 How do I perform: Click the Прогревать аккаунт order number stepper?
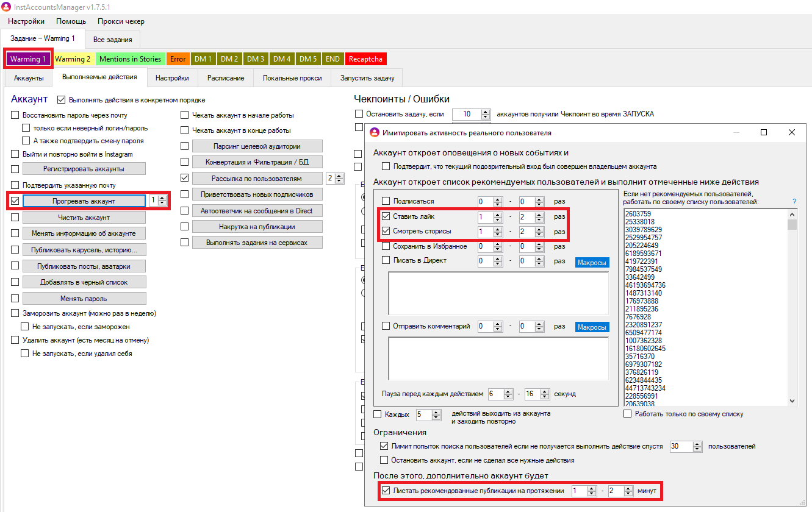point(162,201)
